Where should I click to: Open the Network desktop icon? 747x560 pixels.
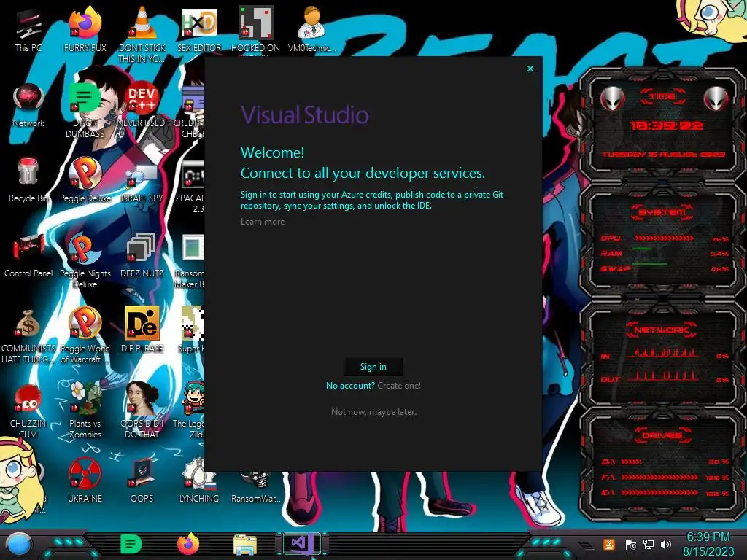(x=28, y=106)
